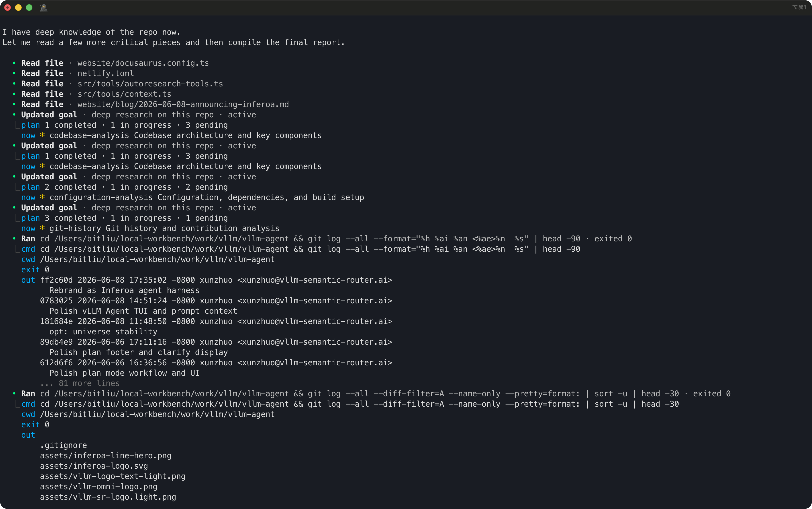Click the line about compiling the final report
Screen dimensions: 812x509
point(173,42)
